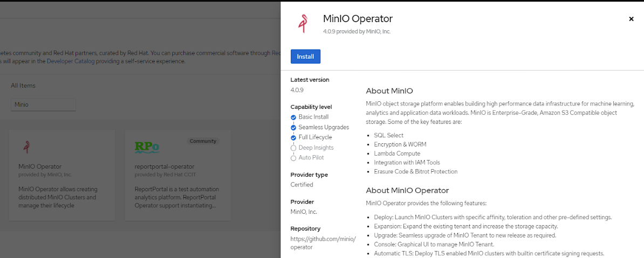Click the Basic Install checkmark icon
The height and width of the screenshot is (258, 644).
click(293, 117)
